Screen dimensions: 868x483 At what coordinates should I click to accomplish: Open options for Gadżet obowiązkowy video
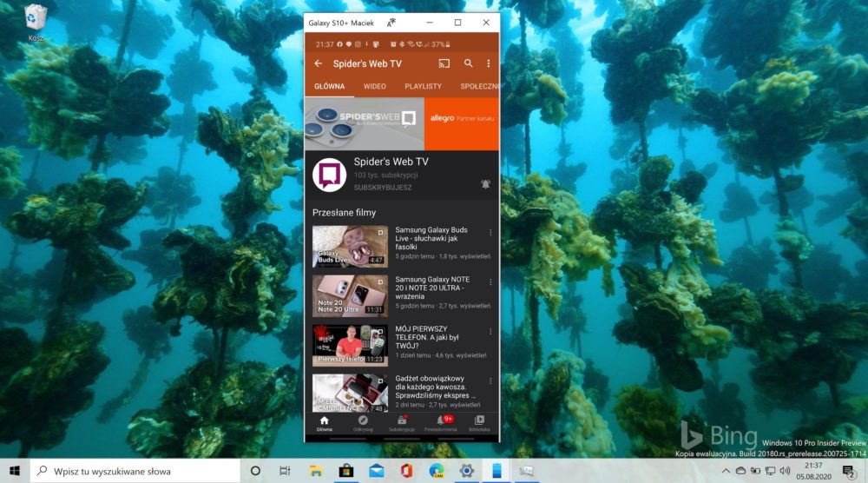490,381
